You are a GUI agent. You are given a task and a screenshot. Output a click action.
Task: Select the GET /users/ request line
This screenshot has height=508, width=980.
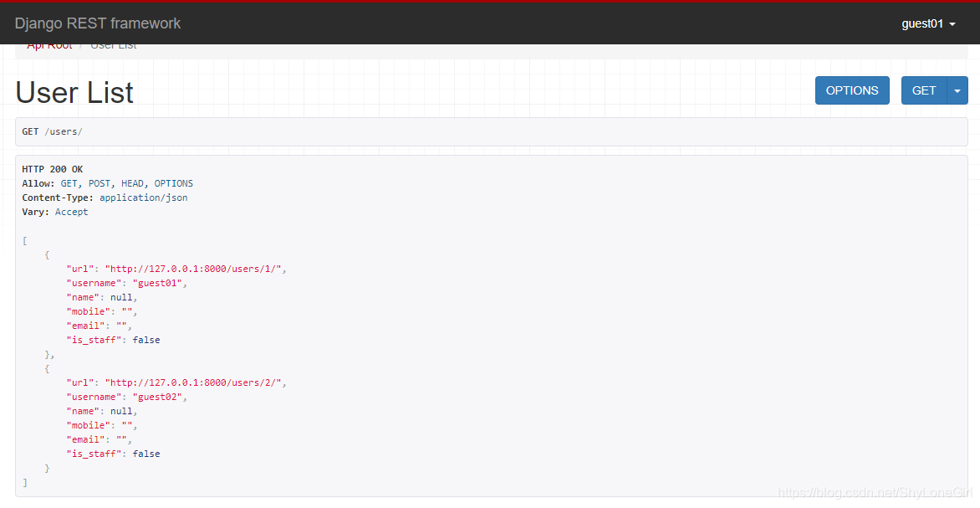tap(52, 131)
